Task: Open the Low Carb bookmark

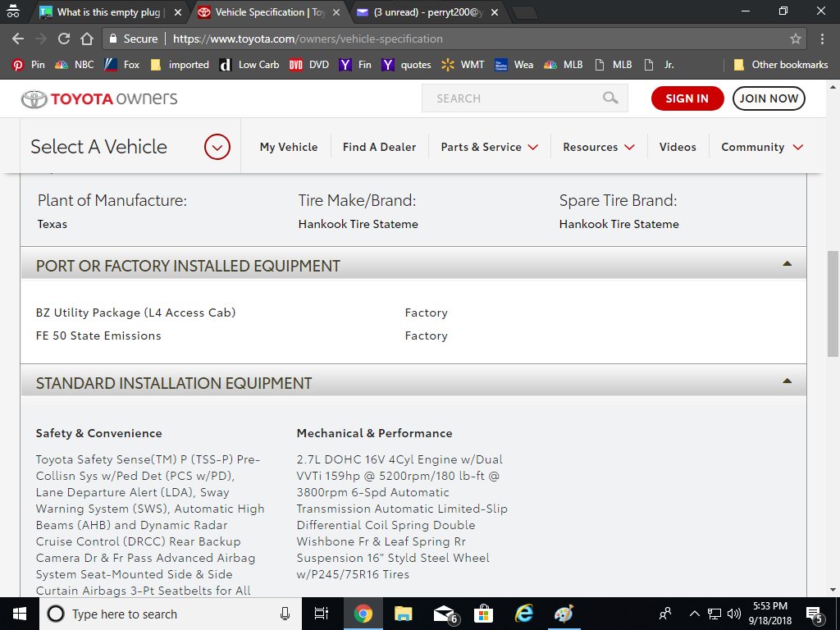Action: pyautogui.click(x=249, y=65)
